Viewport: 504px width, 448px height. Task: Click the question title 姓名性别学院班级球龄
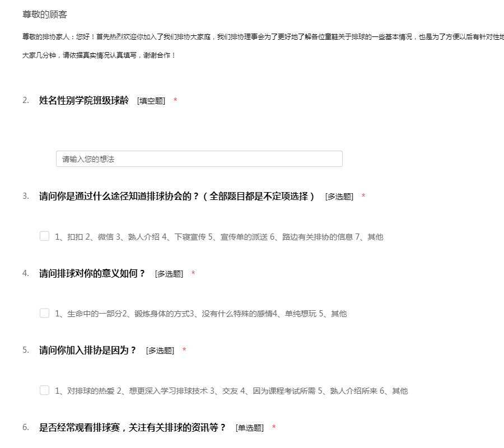point(84,100)
